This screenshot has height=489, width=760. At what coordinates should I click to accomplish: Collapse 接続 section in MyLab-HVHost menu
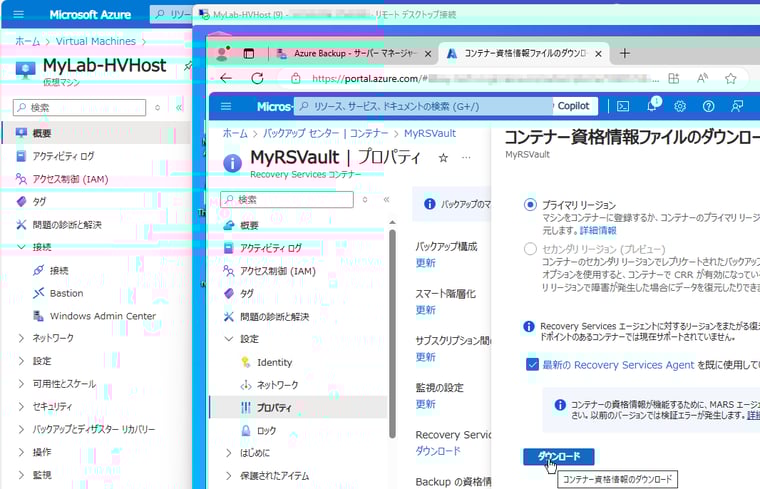pyautogui.click(x=21, y=247)
